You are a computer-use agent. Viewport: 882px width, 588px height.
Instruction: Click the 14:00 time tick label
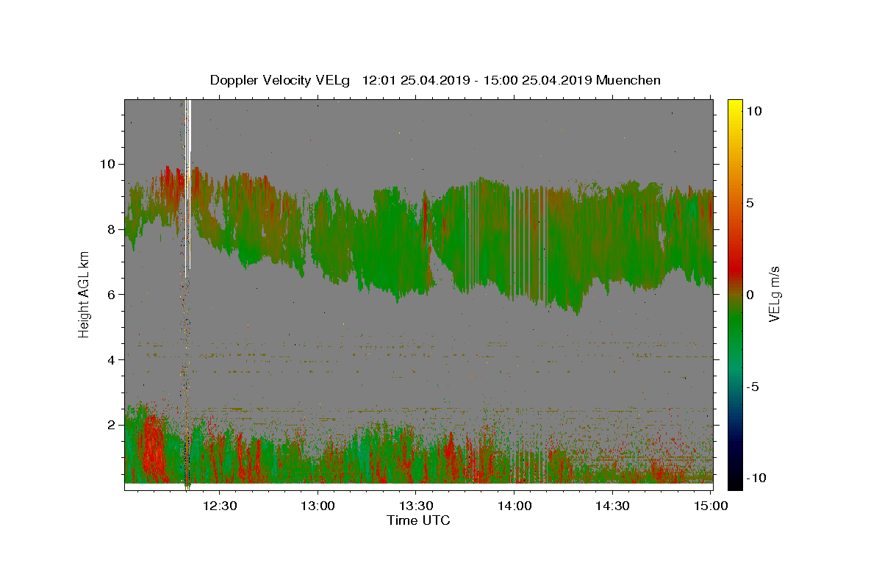point(514,506)
